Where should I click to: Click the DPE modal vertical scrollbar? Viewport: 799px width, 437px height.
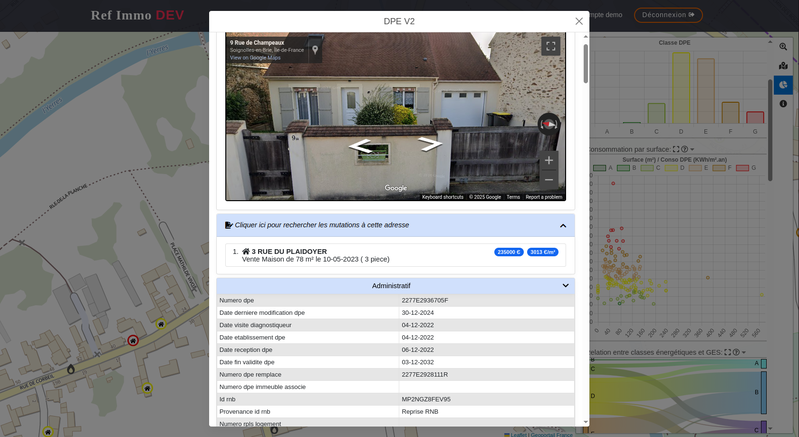coord(586,63)
